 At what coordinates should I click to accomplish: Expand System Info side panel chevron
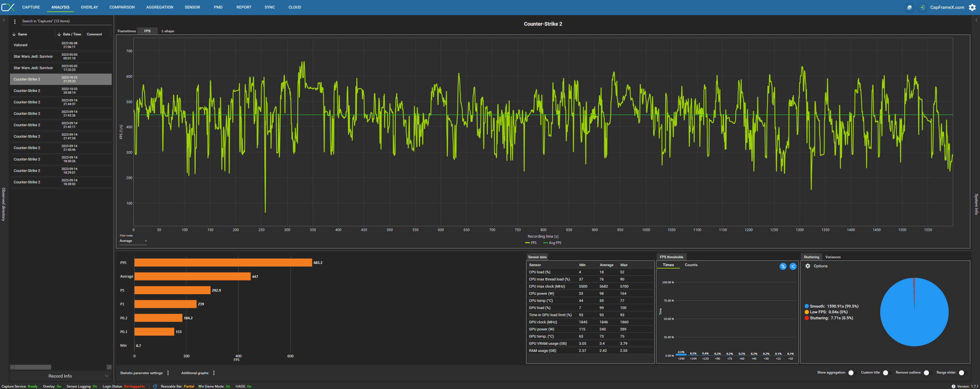tap(976, 20)
